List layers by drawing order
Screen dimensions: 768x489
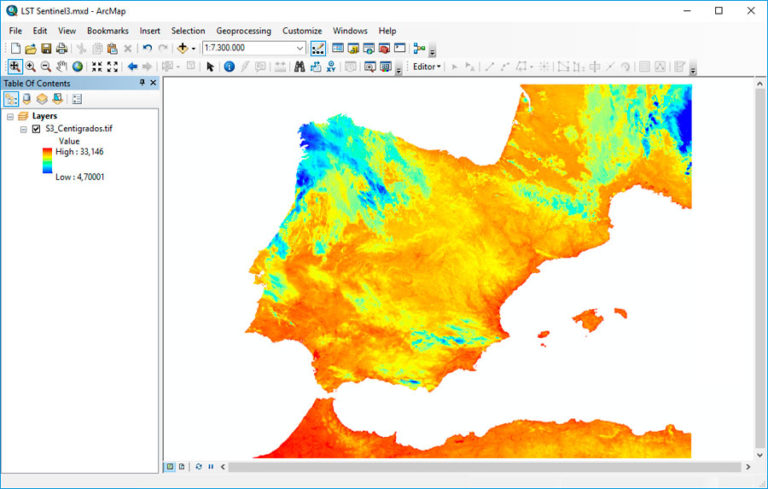(11, 99)
